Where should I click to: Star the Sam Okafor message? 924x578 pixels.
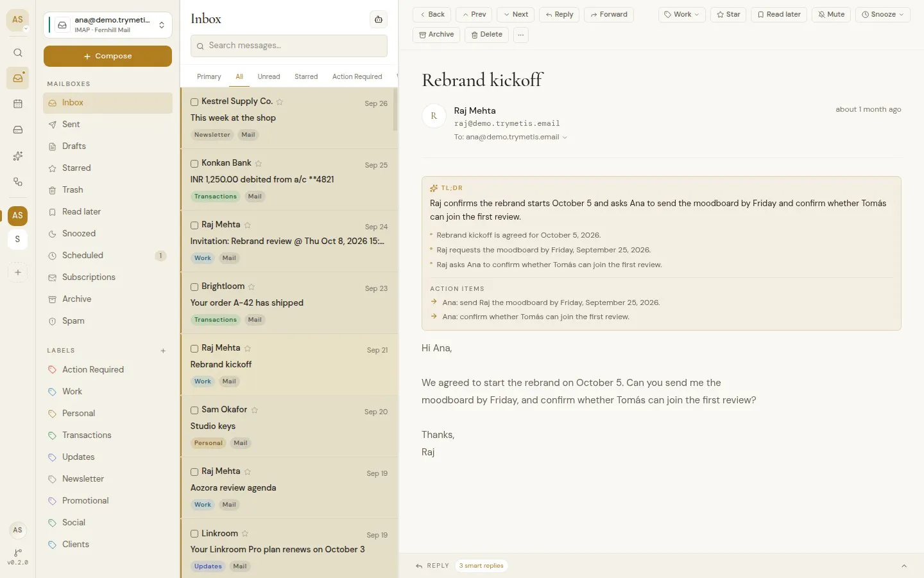pyautogui.click(x=255, y=410)
